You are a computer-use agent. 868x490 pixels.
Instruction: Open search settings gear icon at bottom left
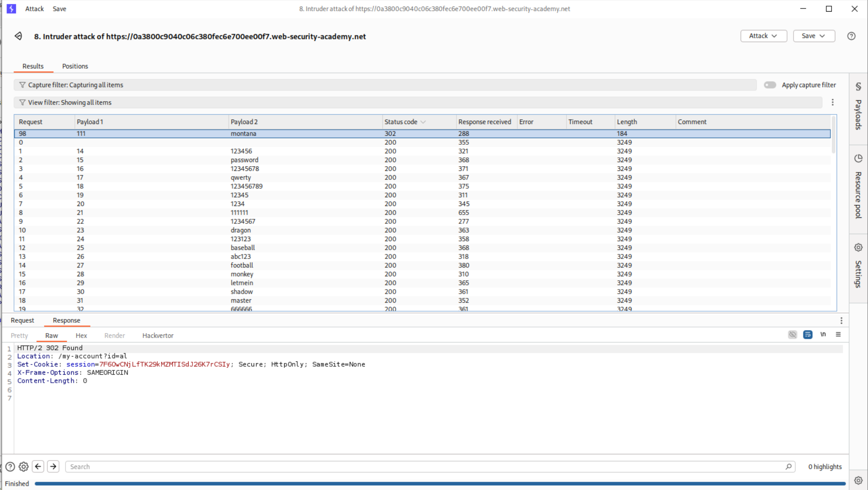point(23,467)
